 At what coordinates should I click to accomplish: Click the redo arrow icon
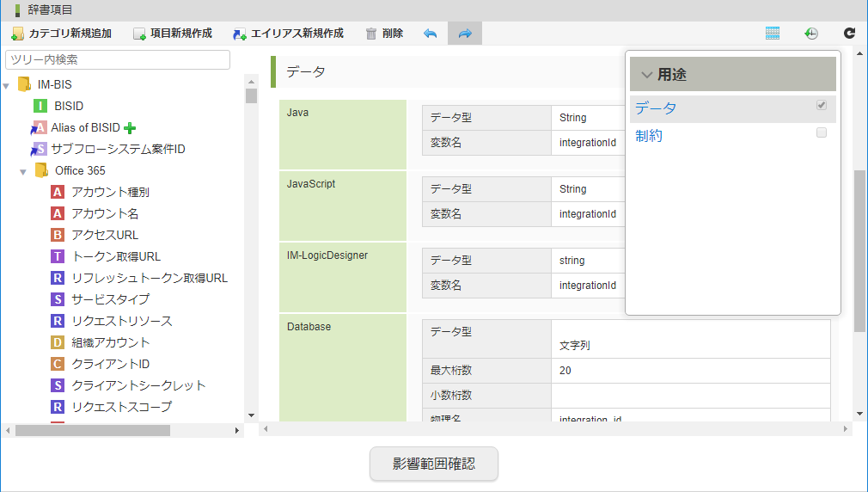coord(465,34)
